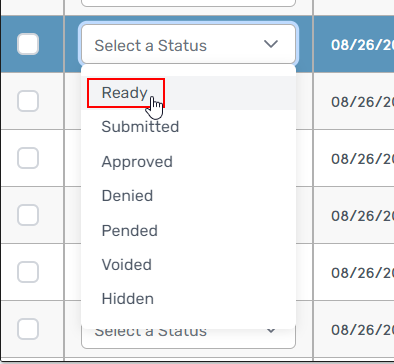
Task: Collapse the open Select a Status dropdown
Action: (188, 44)
